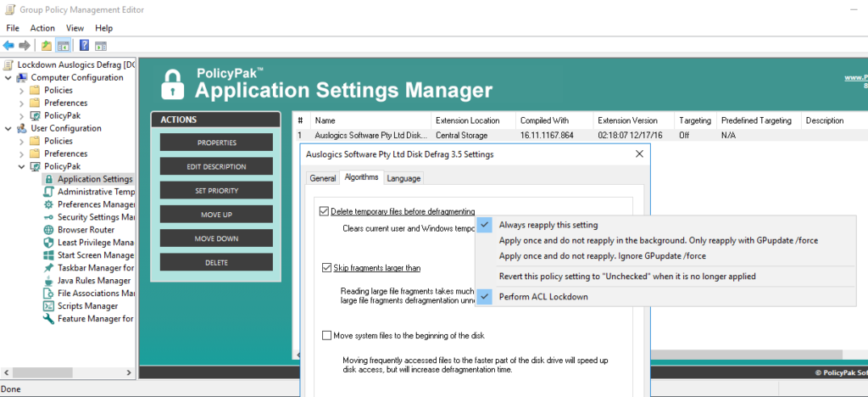Sort by the Extension Location column header
The height and width of the screenshot is (397, 868).
473,120
